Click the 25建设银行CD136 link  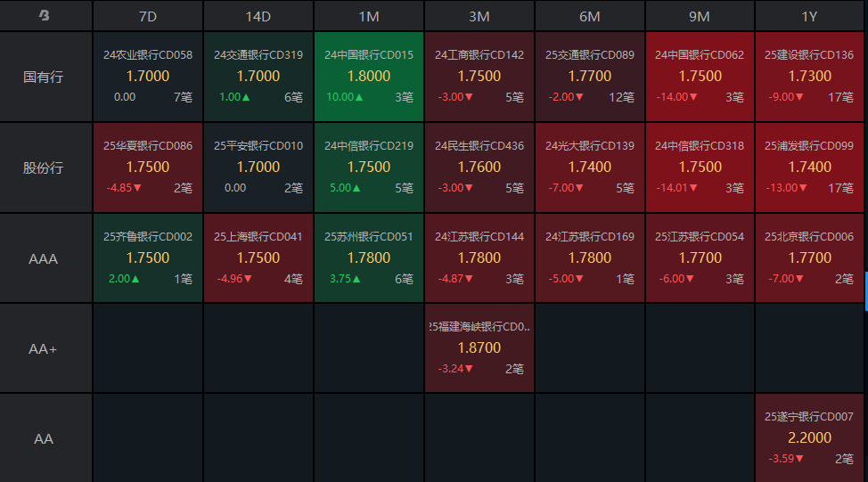(x=809, y=55)
